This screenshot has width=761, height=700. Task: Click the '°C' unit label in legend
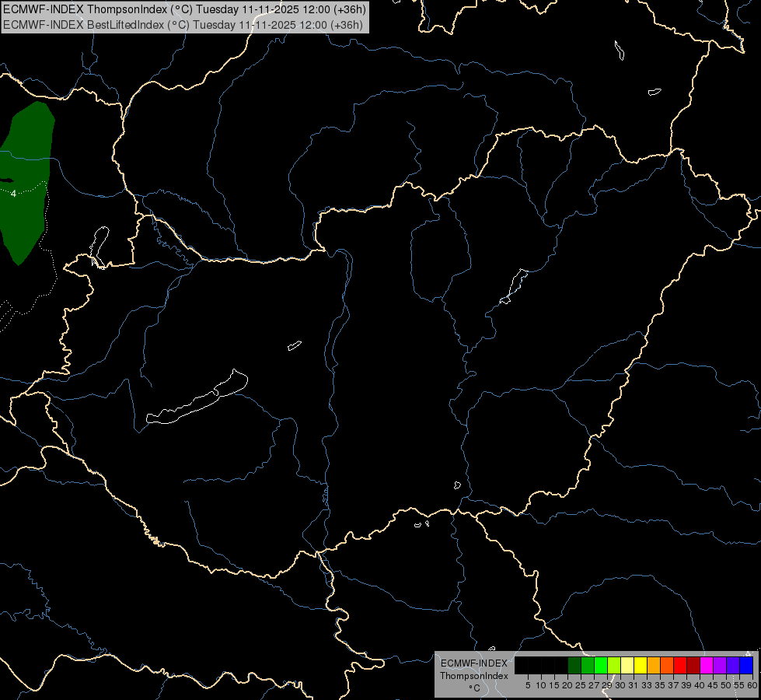[x=474, y=688]
